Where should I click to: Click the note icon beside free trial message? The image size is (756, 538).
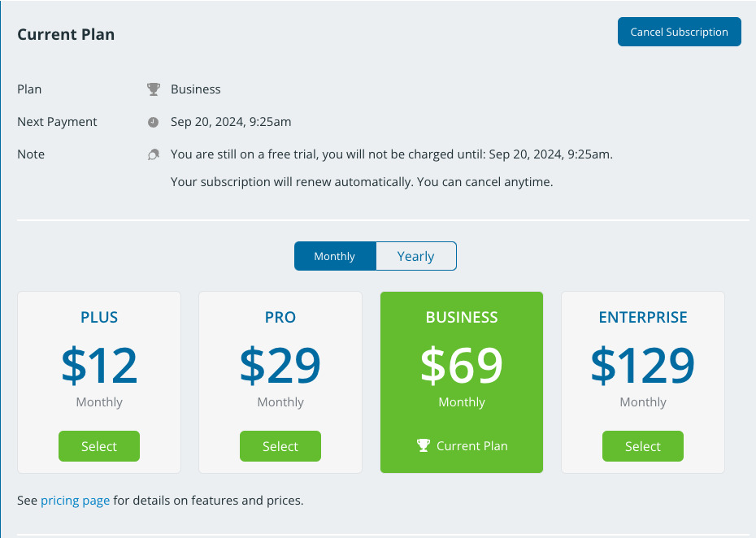pos(154,154)
